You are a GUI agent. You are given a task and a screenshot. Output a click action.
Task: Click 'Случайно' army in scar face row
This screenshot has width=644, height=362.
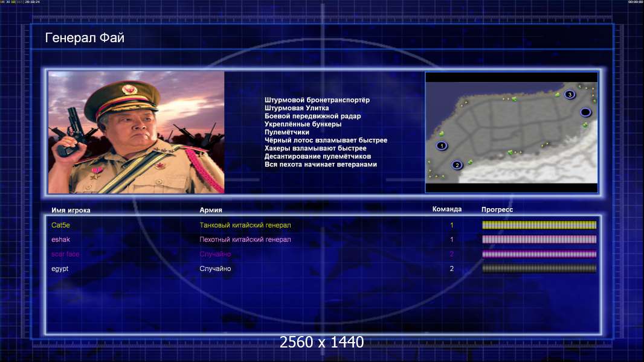click(215, 254)
